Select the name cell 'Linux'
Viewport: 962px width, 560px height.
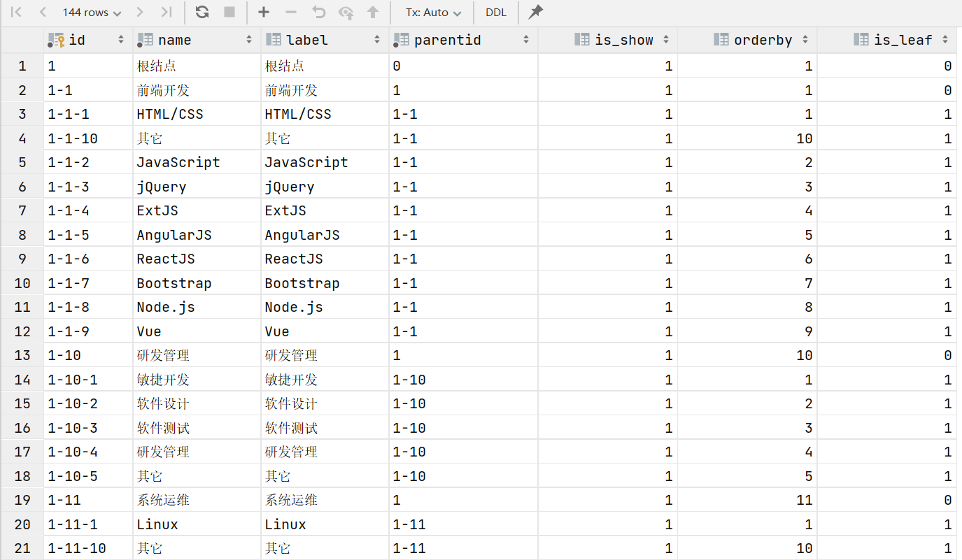tap(197, 524)
